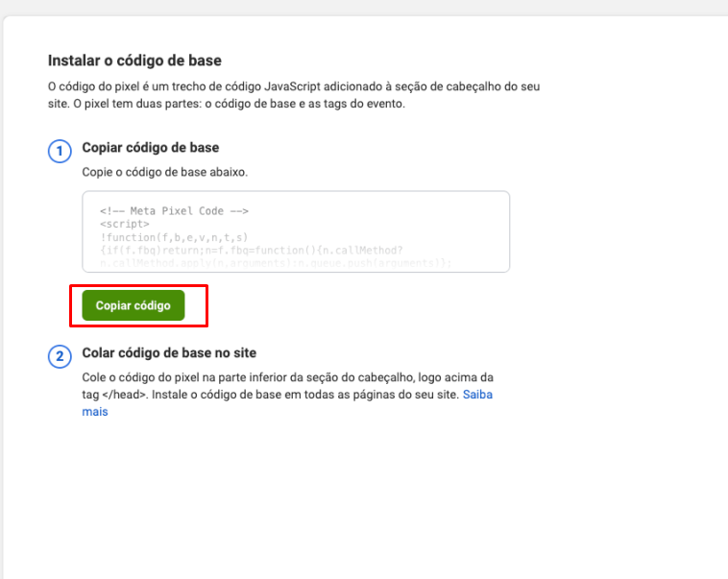Click inside the Meta Pixel code box

[296, 231]
